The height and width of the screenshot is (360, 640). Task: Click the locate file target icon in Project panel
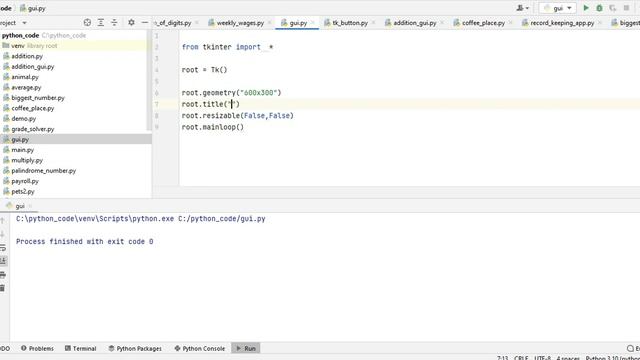(x=87, y=23)
